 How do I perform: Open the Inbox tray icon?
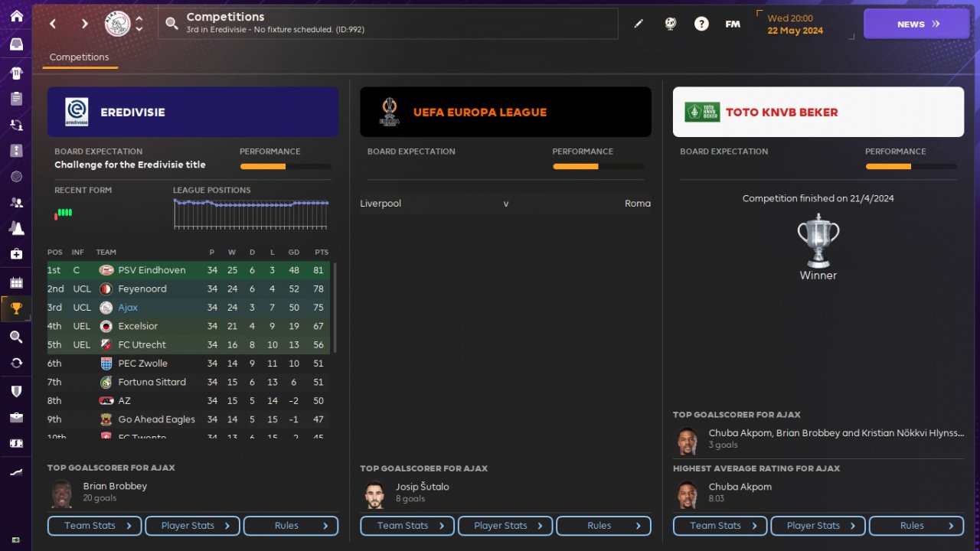pyautogui.click(x=16, y=44)
